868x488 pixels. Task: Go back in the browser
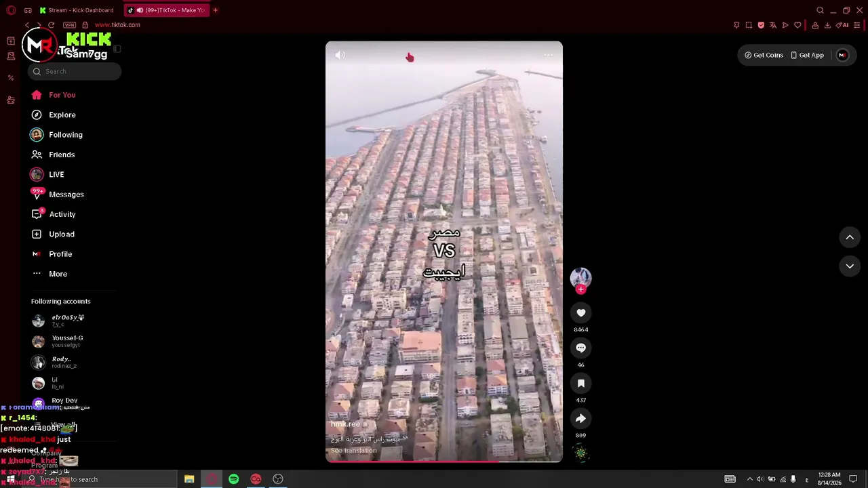27,25
